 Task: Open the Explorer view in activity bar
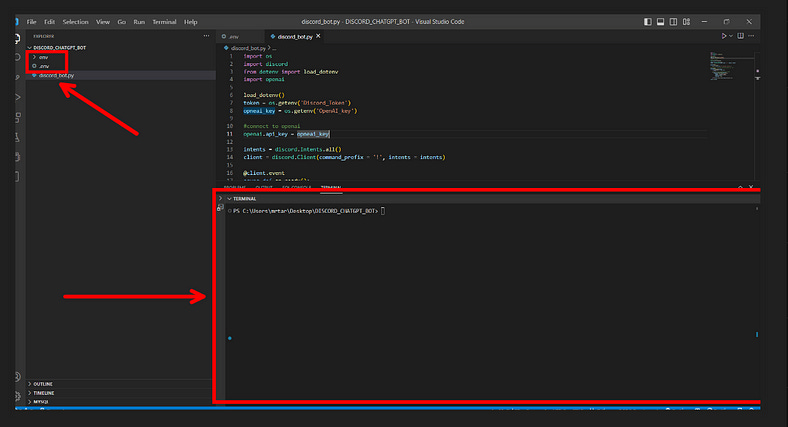point(17,38)
